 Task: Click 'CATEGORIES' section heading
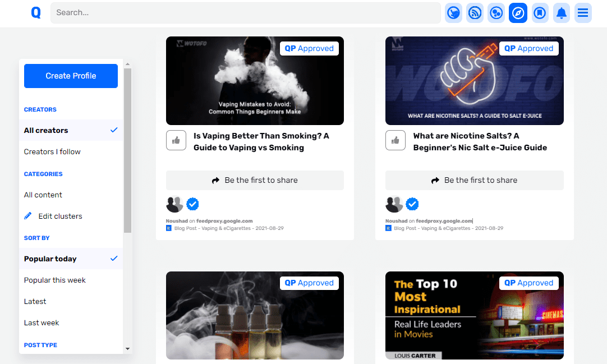pos(43,174)
